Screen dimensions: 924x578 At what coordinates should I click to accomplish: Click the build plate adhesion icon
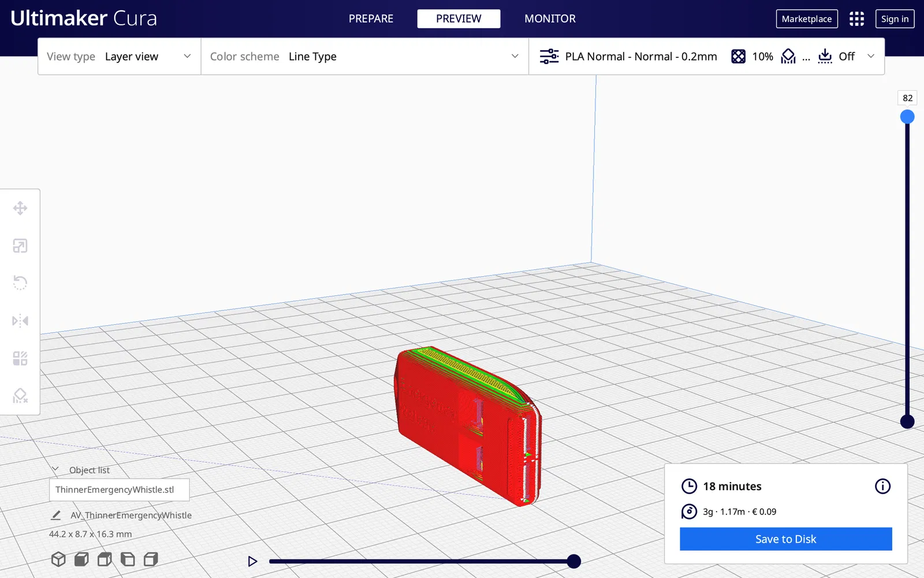[x=825, y=56]
